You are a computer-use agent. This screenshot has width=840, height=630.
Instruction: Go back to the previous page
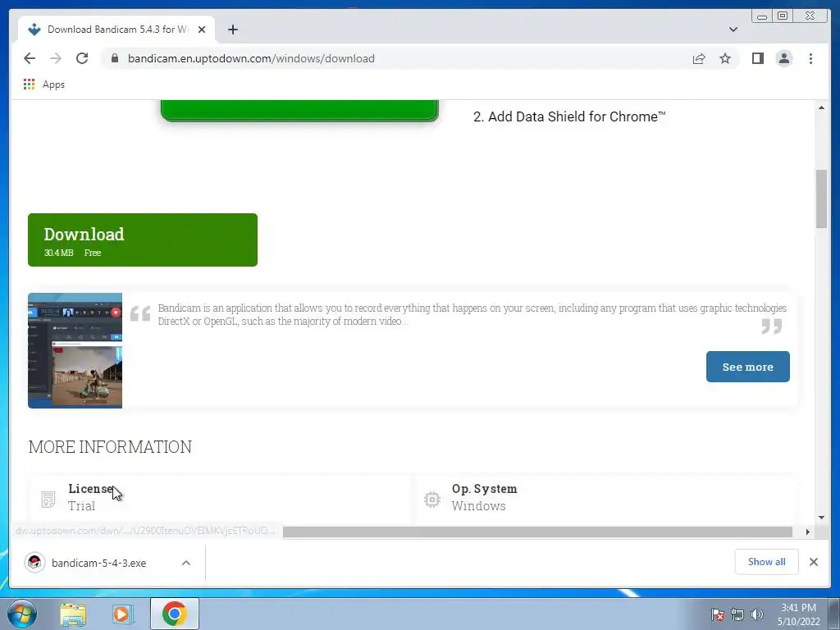30,58
